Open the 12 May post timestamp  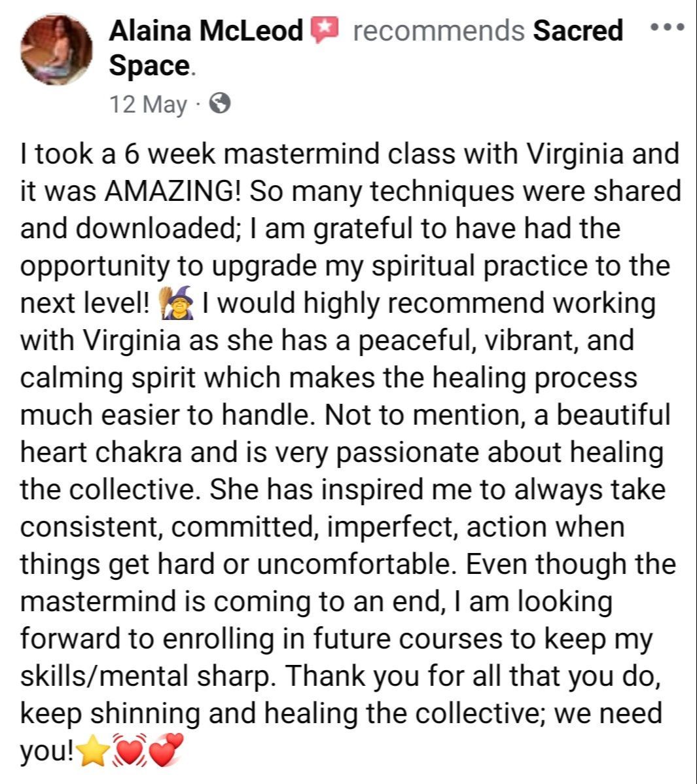149,103
